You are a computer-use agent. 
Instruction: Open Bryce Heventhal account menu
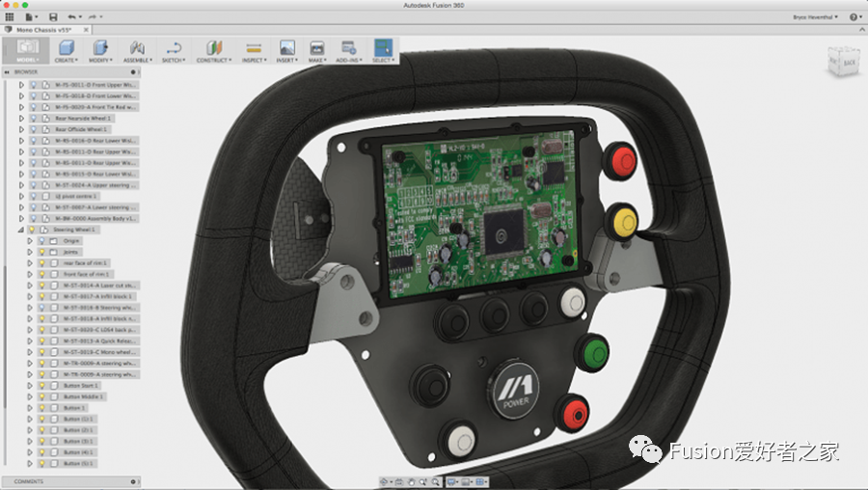(815, 17)
